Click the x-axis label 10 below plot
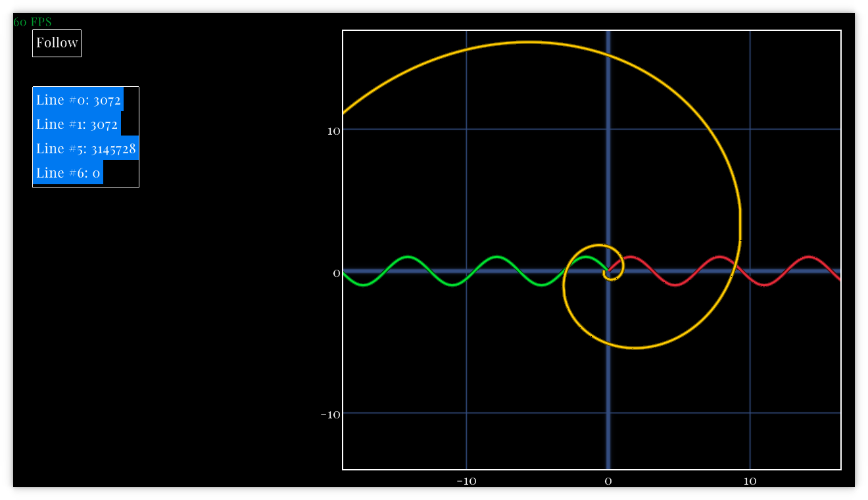This screenshot has height=500, width=868. coord(750,481)
